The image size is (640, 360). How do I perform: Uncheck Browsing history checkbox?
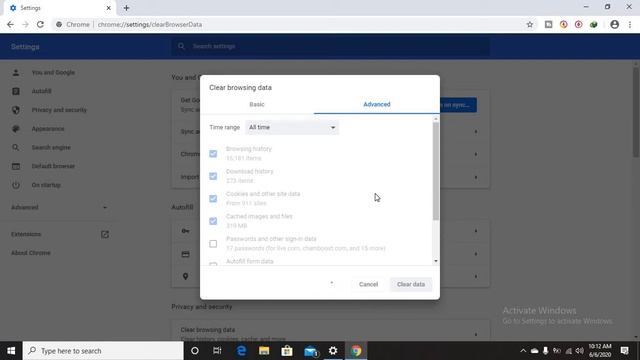click(x=213, y=153)
